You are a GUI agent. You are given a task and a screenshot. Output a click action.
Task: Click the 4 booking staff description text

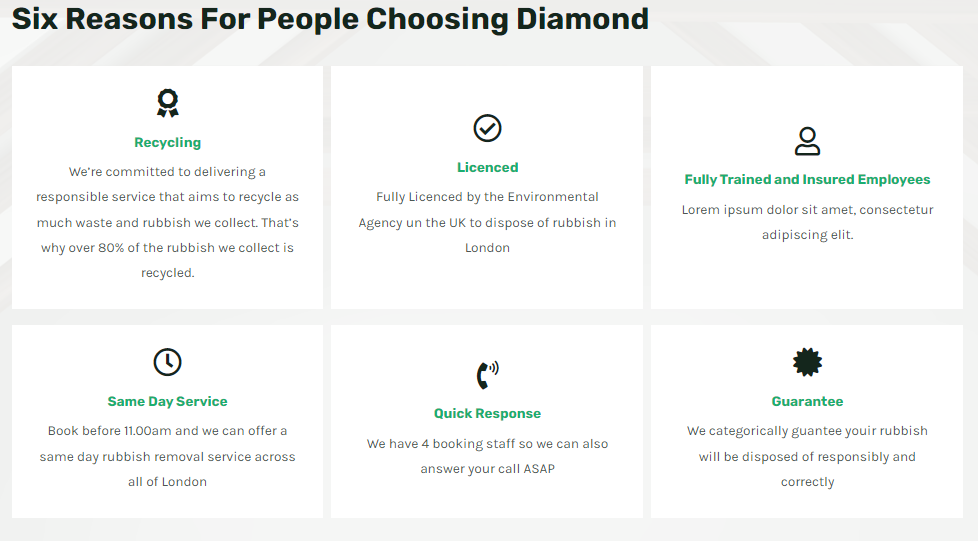487,456
